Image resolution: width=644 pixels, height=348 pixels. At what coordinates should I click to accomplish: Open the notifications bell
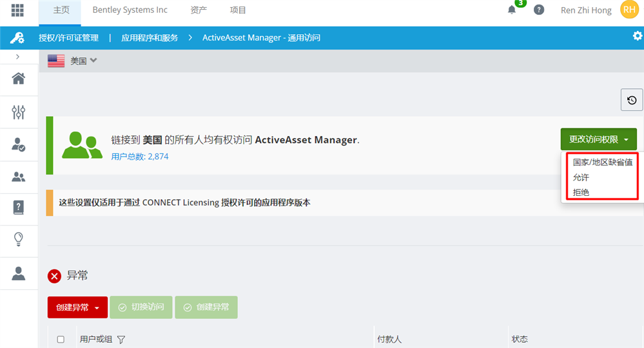pos(512,10)
